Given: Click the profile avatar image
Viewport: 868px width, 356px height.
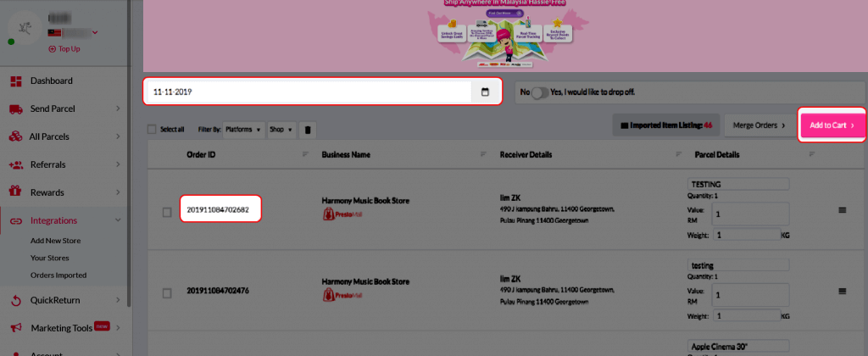Looking at the screenshot, I should point(25,27).
